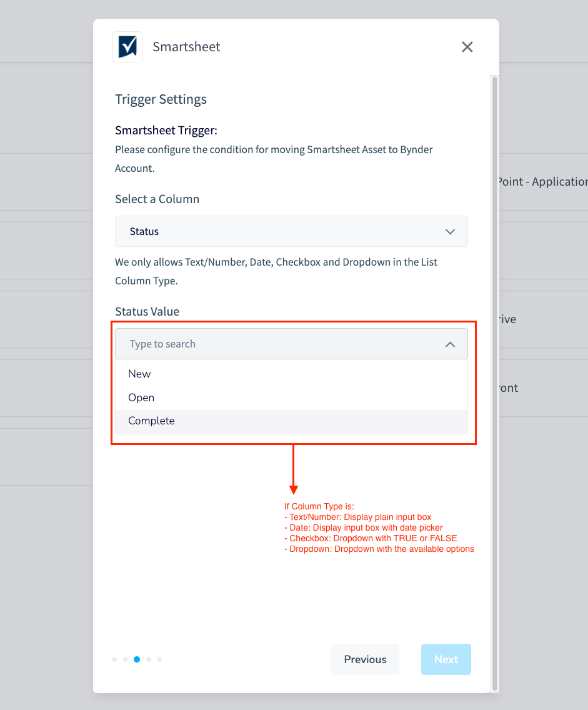Select "Open" from the Status Value options
The width and height of the screenshot is (588, 710).
(x=141, y=397)
